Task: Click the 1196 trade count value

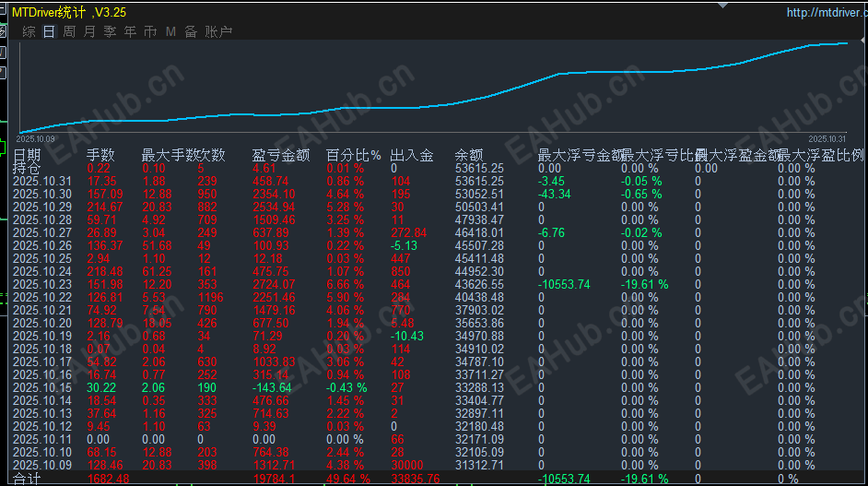Action: pyautogui.click(x=210, y=298)
